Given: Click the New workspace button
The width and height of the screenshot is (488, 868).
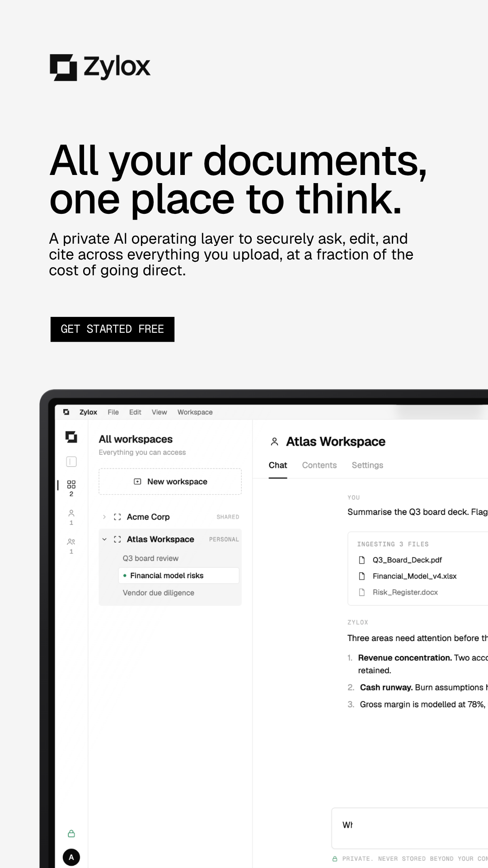Looking at the screenshot, I should click(170, 481).
